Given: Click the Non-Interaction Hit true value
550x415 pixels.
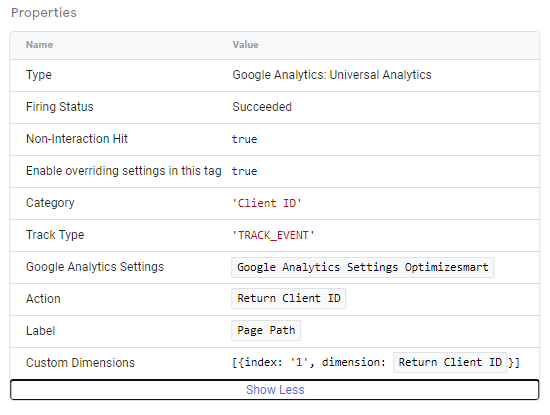Looking at the screenshot, I should 244,139.
